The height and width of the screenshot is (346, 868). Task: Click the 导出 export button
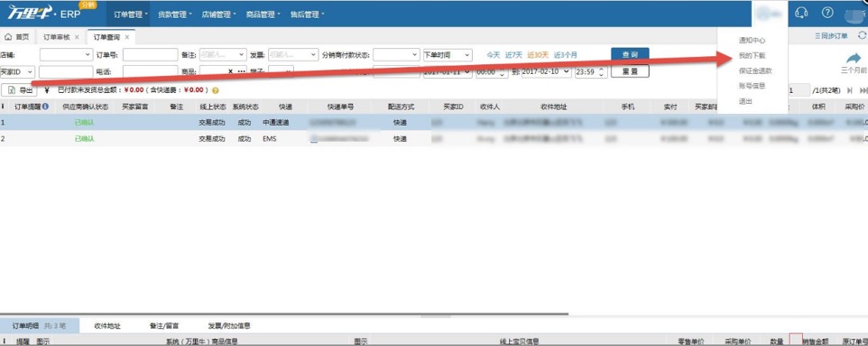pos(19,90)
